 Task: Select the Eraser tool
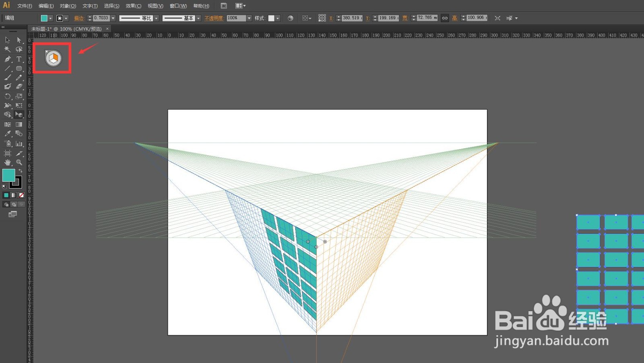[x=19, y=86]
